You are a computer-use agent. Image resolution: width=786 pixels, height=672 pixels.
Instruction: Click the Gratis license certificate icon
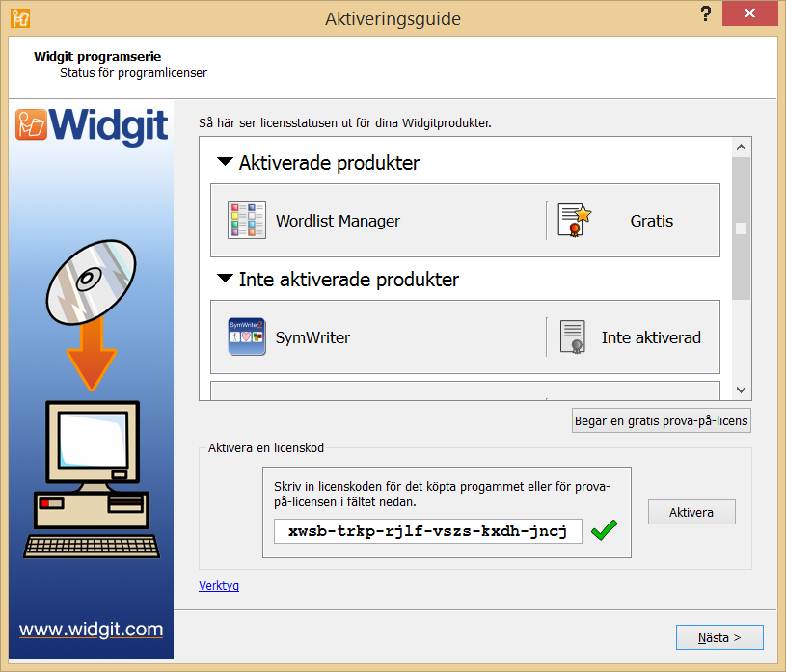pyautogui.click(x=575, y=220)
